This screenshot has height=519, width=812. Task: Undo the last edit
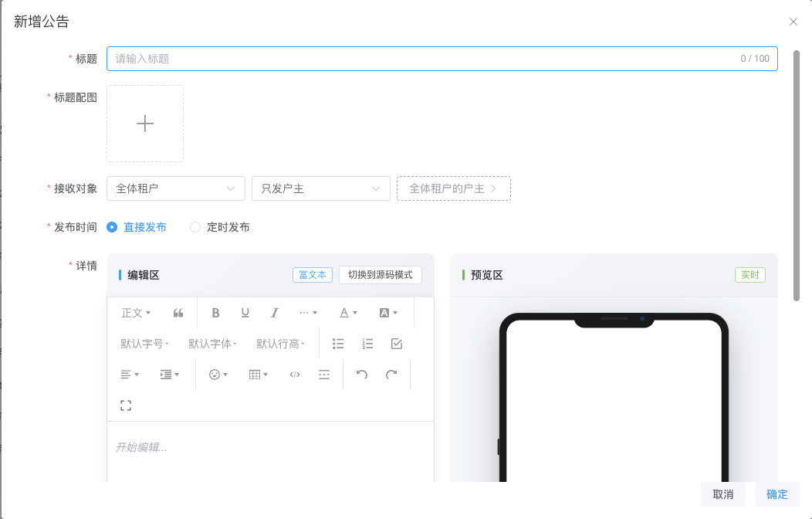click(362, 375)
